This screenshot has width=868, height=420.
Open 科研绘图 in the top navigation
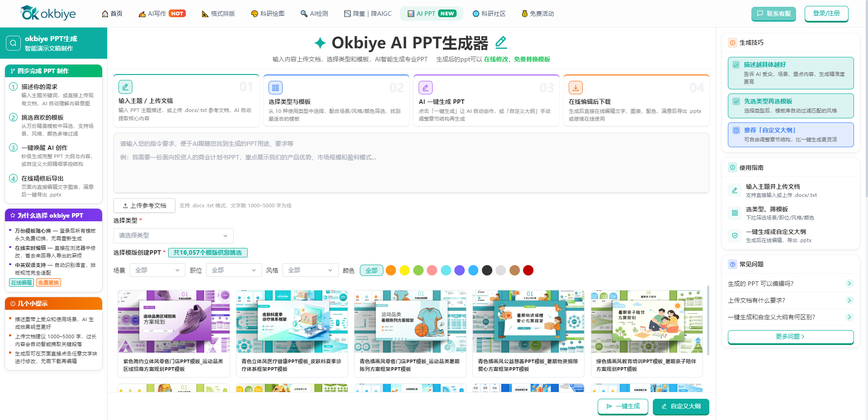(268, 14)
